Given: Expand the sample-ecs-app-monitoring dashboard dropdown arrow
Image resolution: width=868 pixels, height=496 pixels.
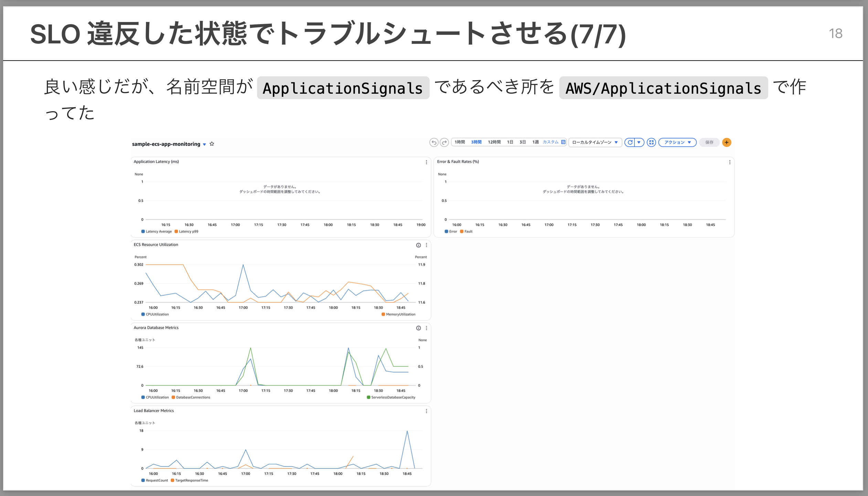Looking at the screenshot, I should click(204, 144).
